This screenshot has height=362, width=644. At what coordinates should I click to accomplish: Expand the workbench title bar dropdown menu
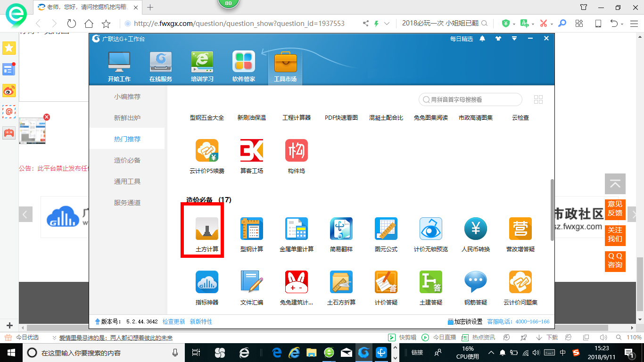[x=514, y=39]
